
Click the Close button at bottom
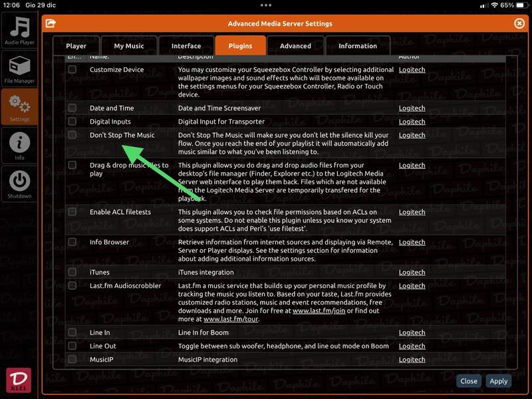coord(469,381)
